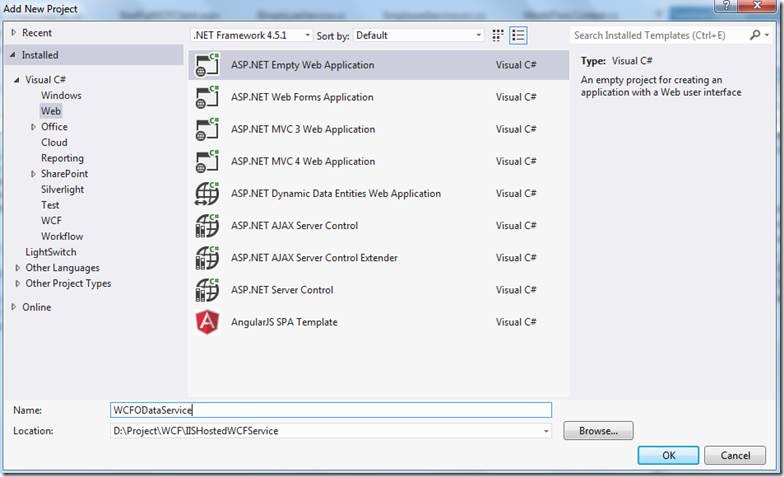Expand the Office node arrow
Viewport: 784px width, 477px height.
(33, 127)
